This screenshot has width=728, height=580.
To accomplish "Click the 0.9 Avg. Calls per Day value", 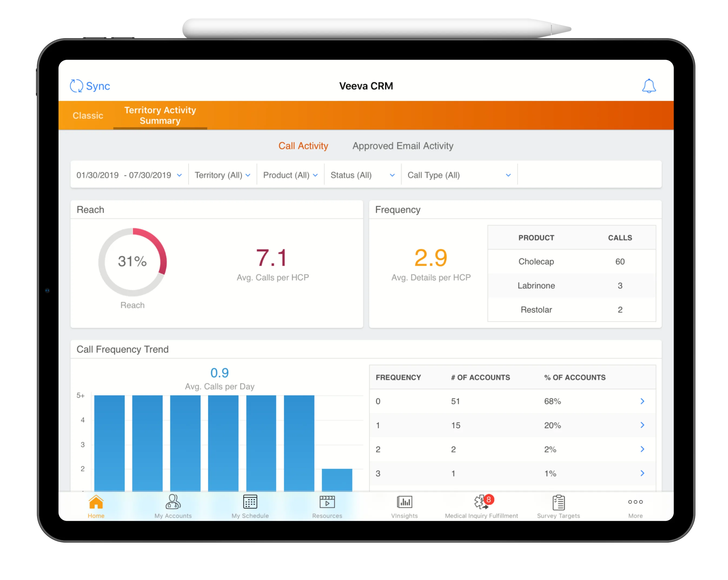I will [x=220, y=373].
